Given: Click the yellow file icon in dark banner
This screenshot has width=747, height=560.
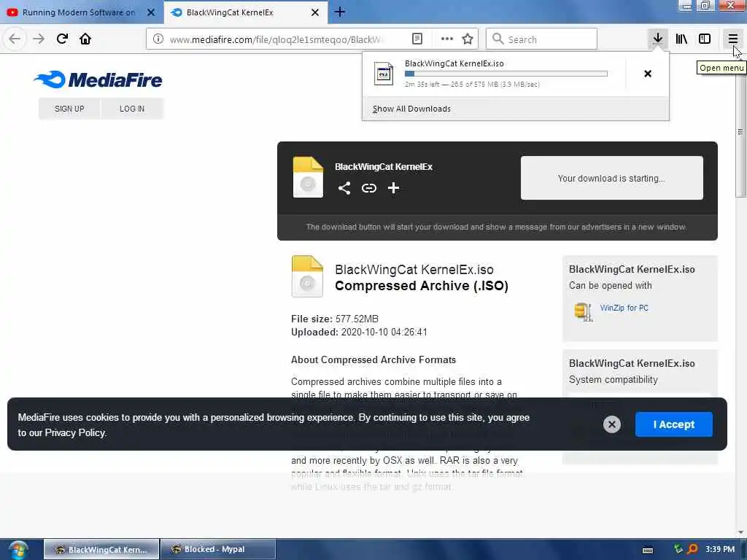Looking at the screenshot, I should pyautogui.click(x=308, y=176).
